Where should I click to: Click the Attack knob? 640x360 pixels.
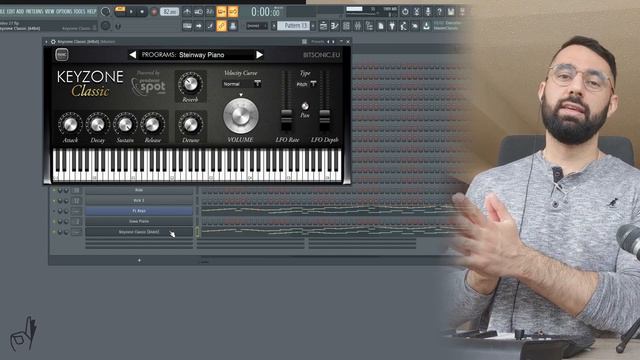pyautogui.click(x=70, y=124)
